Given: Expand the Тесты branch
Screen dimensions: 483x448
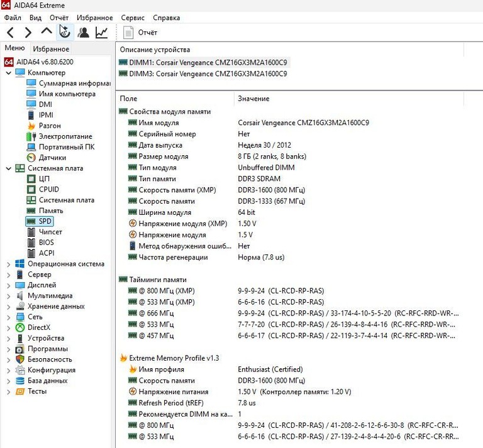Looking at the screenshot, I should (x=9, y=391).
